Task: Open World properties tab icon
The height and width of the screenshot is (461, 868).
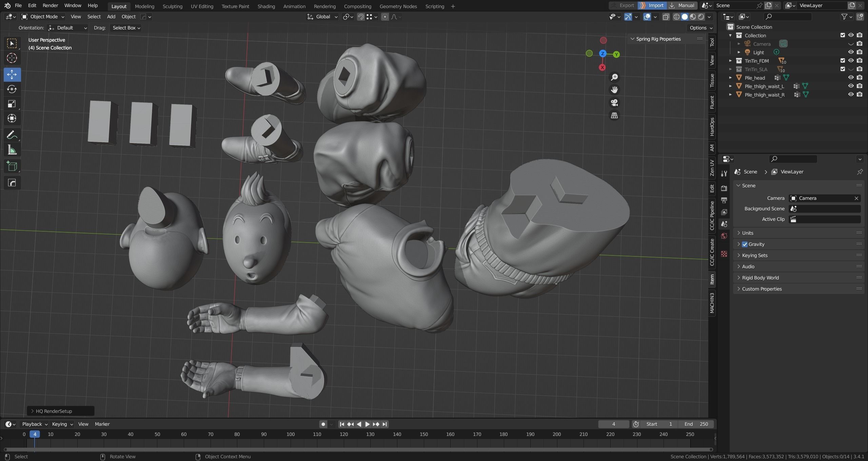Action: click(x=724, y=236)
